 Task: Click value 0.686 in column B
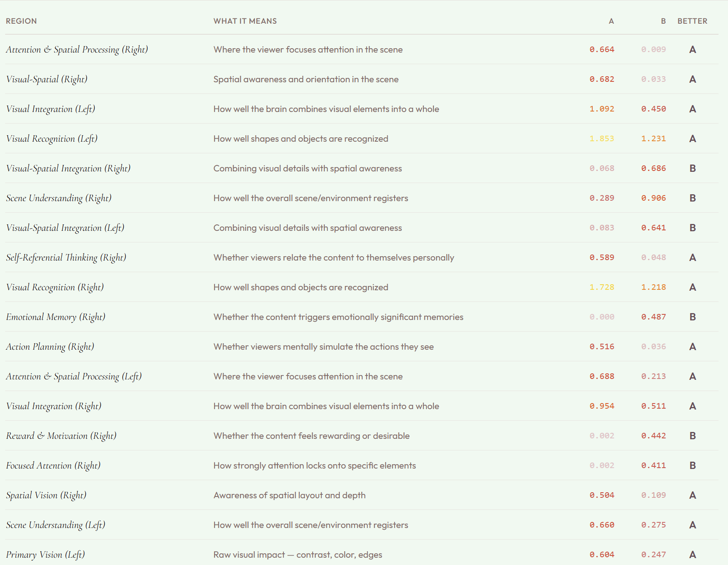pyautogui.click(x=653, y=168)
